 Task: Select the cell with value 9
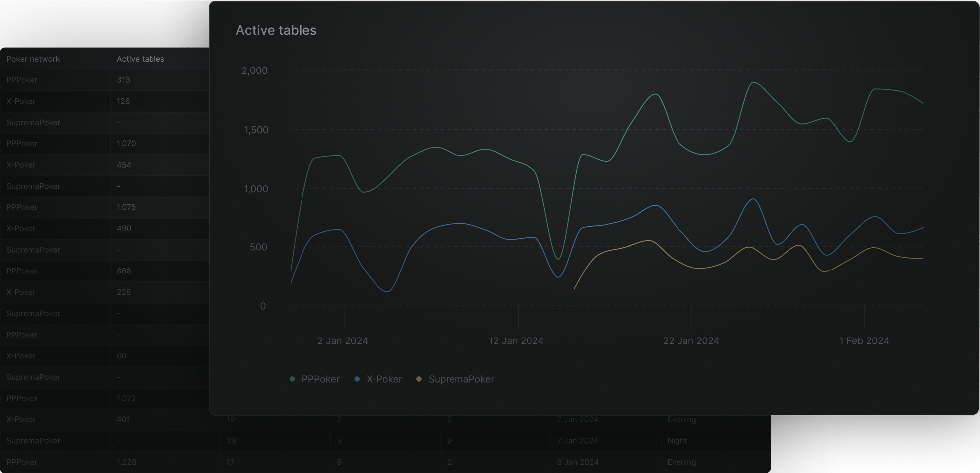pos(339,462)
